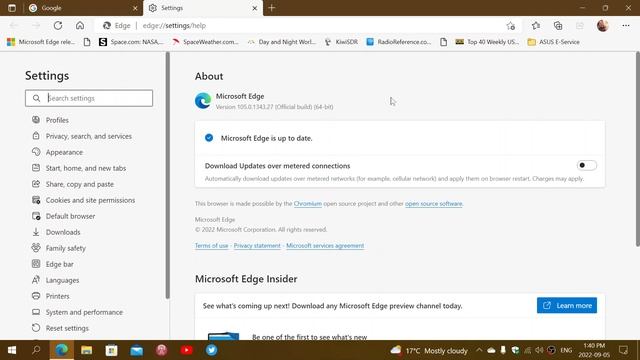Follow the Chromium link
Screen dimensions: 640x360
click(x=308, y=203)
